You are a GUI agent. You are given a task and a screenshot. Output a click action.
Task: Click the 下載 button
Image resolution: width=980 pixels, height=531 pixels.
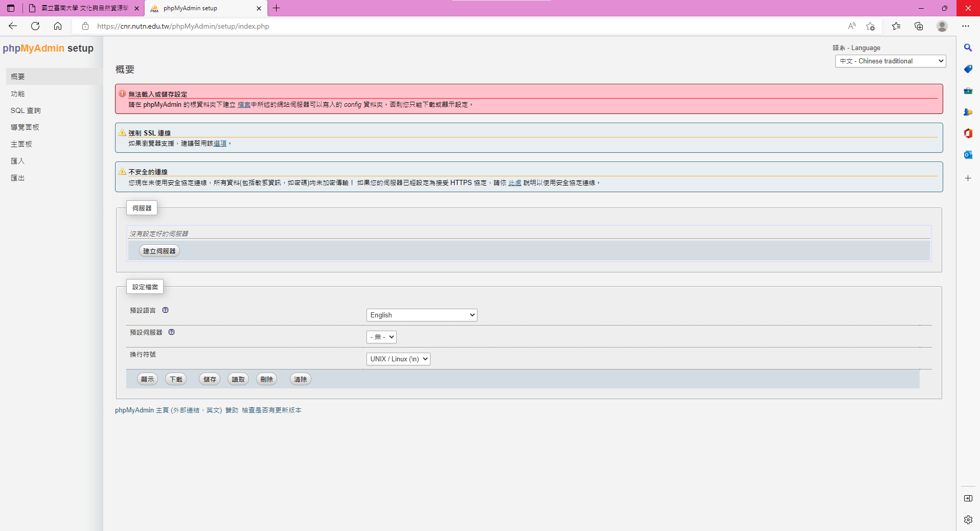176,379
